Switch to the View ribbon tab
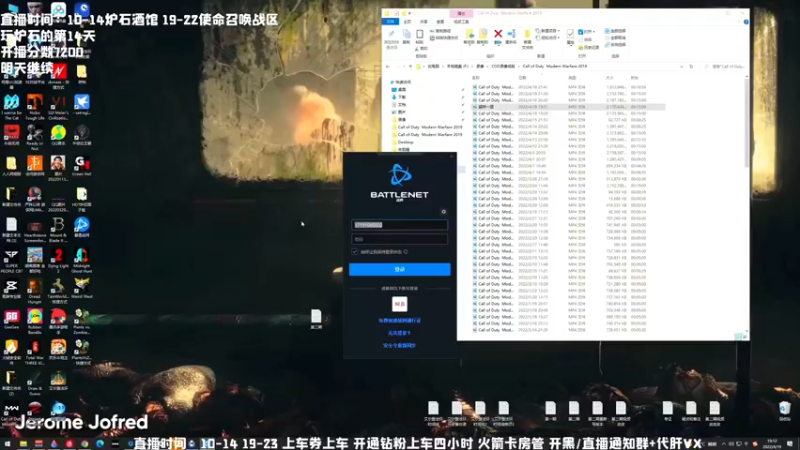 (x=440, y=22)
